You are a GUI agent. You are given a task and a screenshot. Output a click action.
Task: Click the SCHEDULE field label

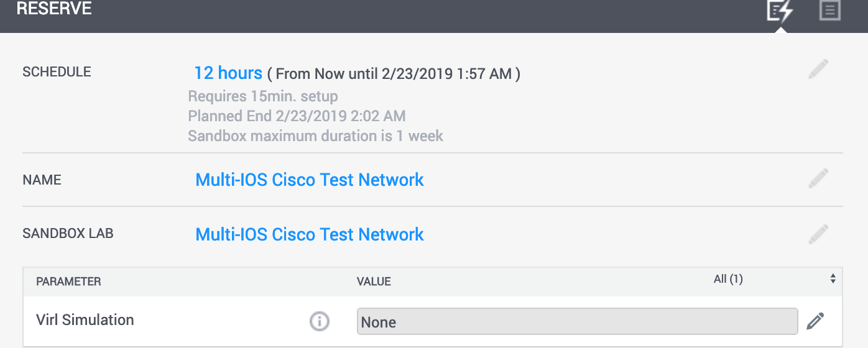click(x=57, y=72)
